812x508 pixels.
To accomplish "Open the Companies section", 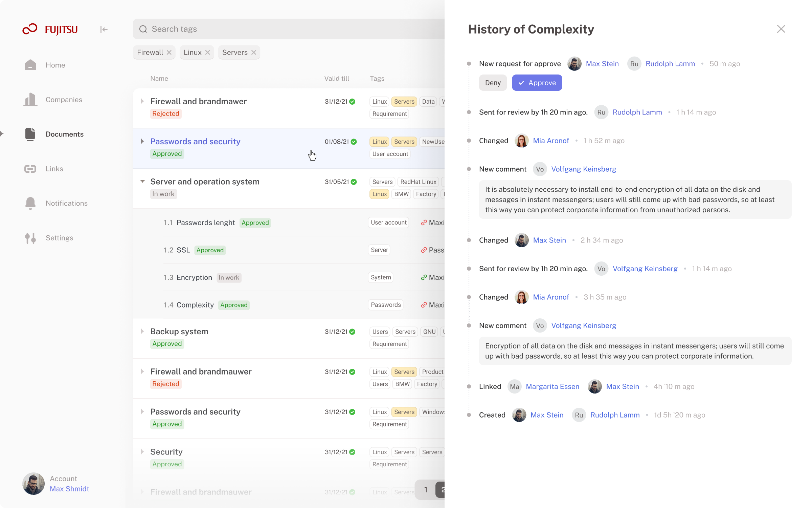I will coord(64,100).
